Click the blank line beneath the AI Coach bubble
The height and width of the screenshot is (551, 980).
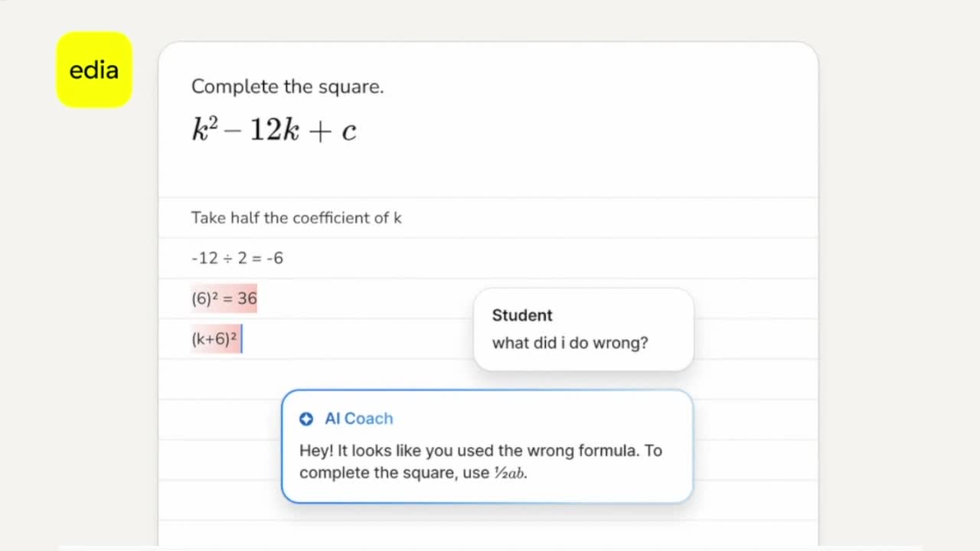pyautogui.click(x=488, y=520)
